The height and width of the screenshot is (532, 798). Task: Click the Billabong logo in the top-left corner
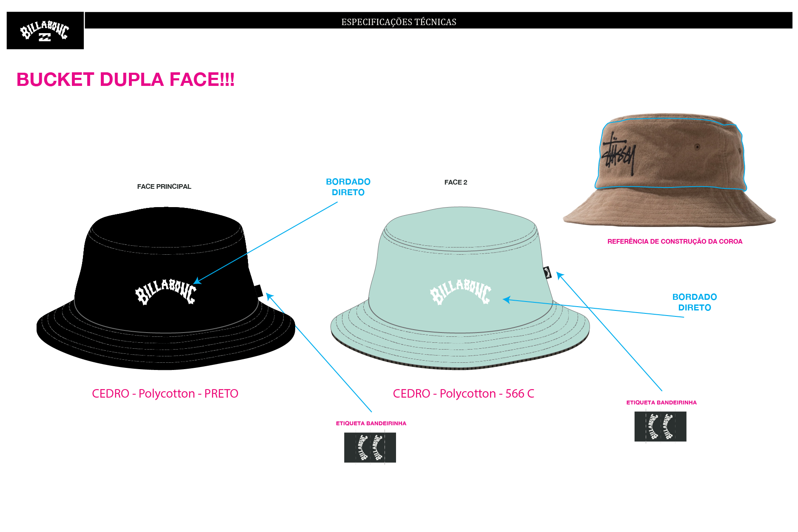tap(45, 31)
